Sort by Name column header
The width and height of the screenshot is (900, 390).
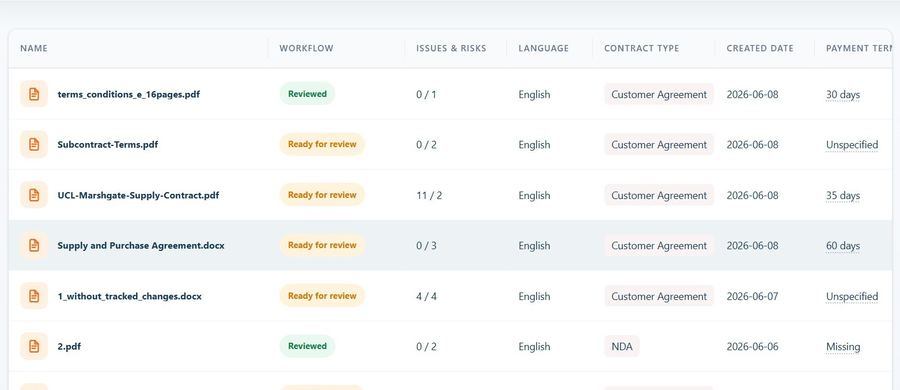click(x=34, y=48)
